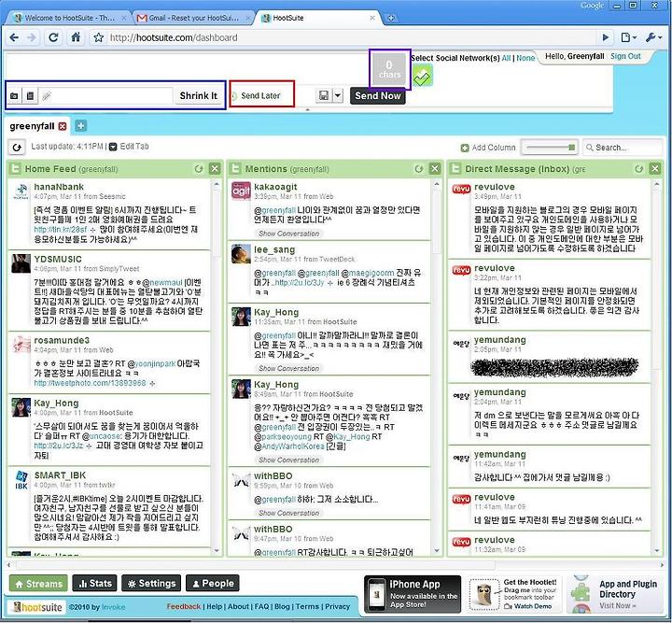The height and width of the screenshot is (623, 672).
Task: Toggle the selected greenyfall social network avatar
Action: (423, 76)
